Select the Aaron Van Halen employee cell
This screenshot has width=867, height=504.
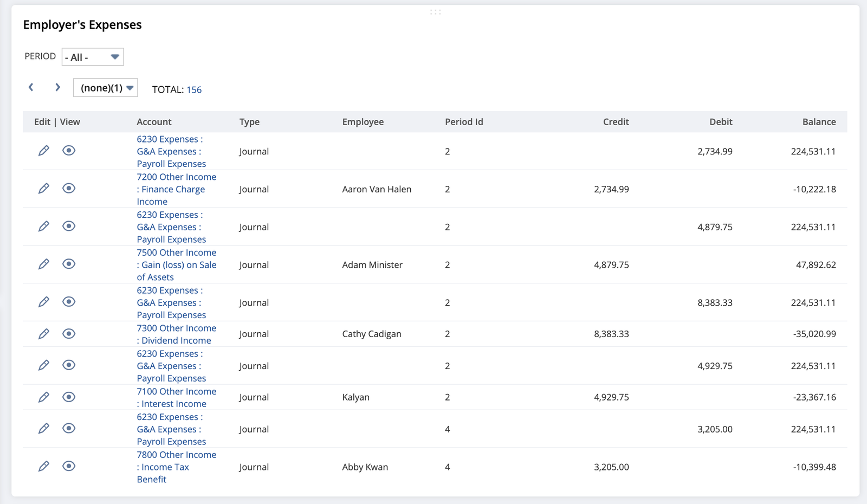point(377,189)
